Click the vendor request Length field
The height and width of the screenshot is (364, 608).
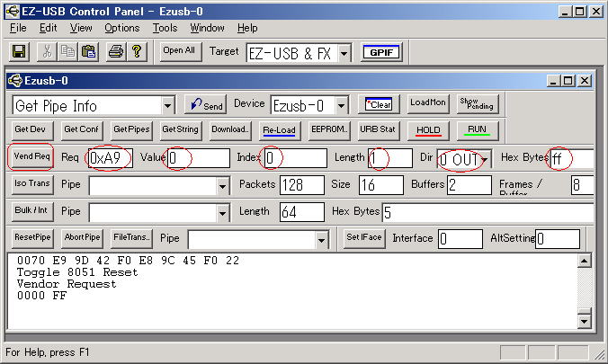(390, 158)
